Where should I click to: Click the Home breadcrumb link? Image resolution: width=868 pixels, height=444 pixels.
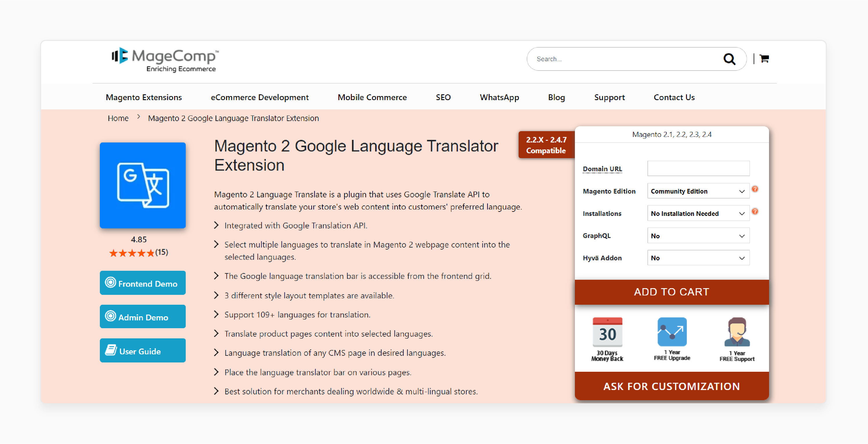click(118, 118)
